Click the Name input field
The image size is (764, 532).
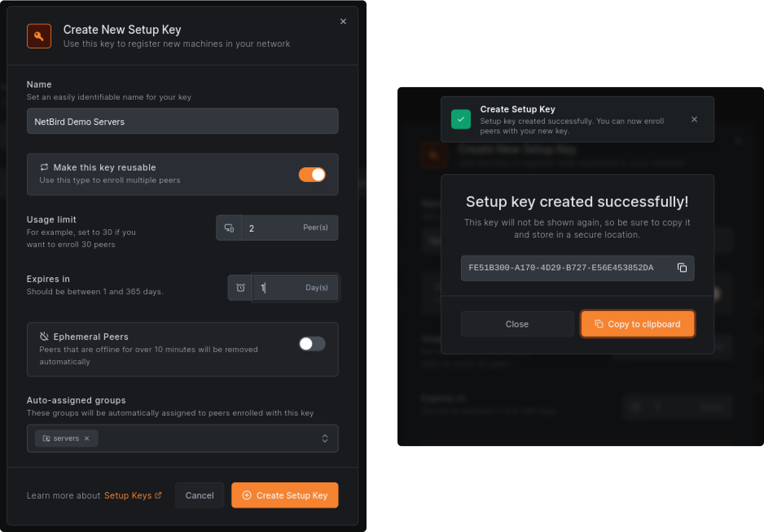click(182, 121)
